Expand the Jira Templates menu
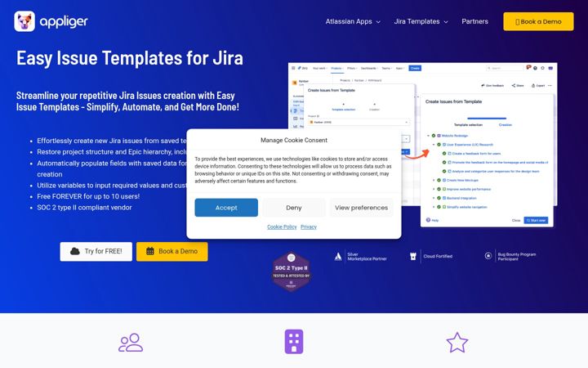588x368 pixels. coord(421,21)
